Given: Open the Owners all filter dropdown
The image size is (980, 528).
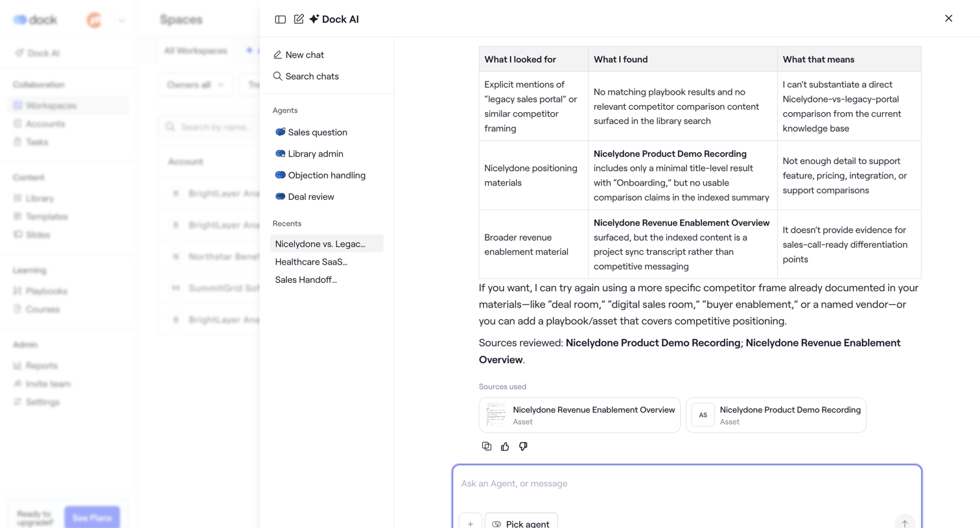Looking at the screenshot, I should (x=195, y=85).
